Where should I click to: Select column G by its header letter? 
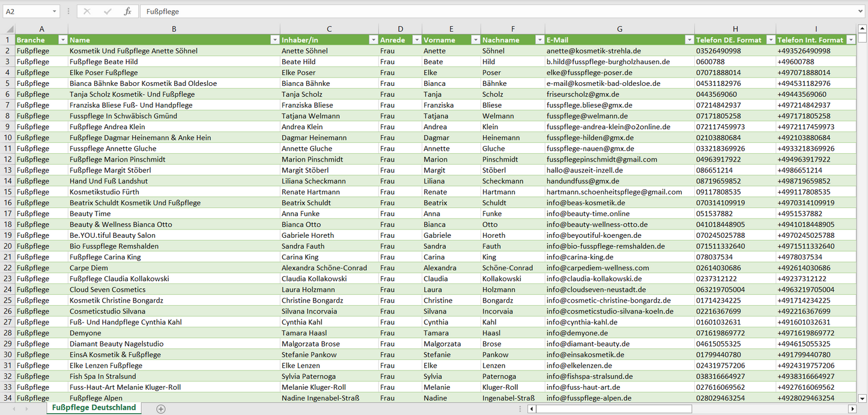pos(619,29)
